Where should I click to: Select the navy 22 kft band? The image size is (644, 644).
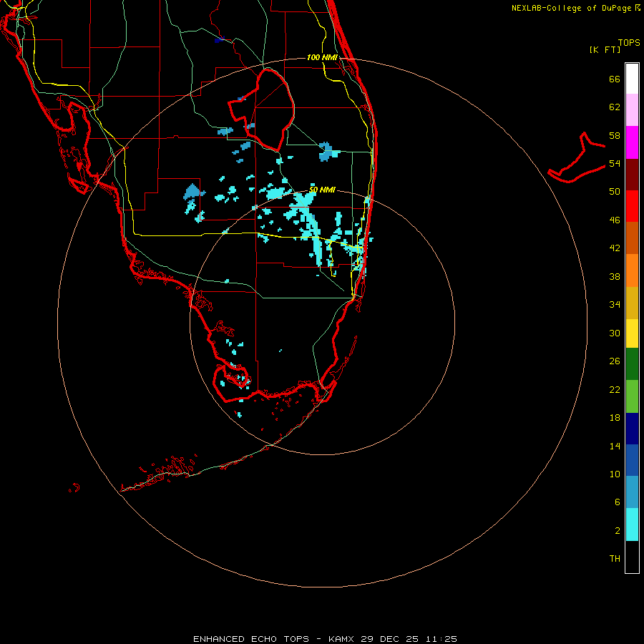pyautogui.click(x=632, y=429)
